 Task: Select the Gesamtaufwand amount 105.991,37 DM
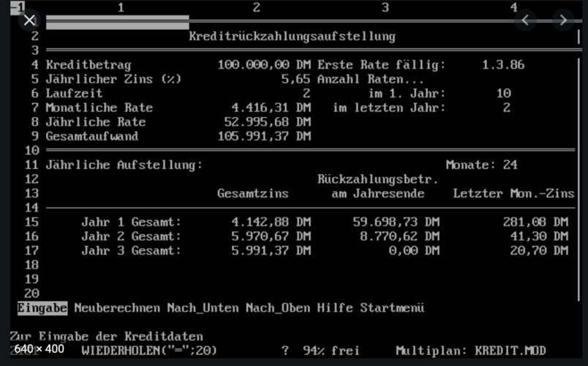click(x=264, y=136)
